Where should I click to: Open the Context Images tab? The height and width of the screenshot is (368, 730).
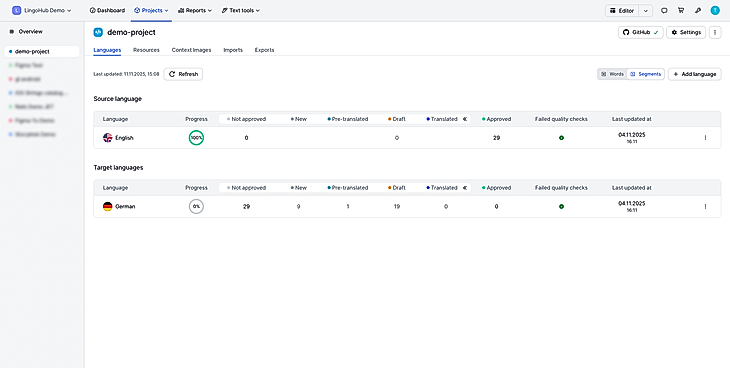(191, 50)
